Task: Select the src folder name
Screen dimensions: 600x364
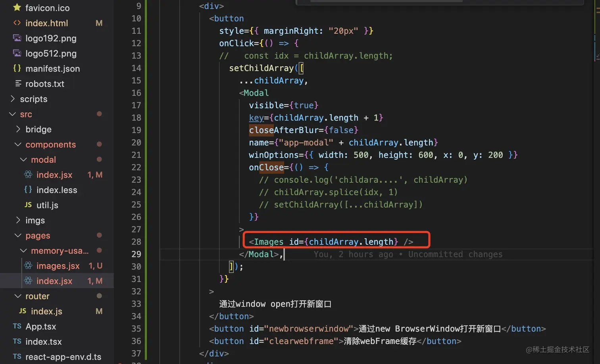Action: tap(26, 114)
